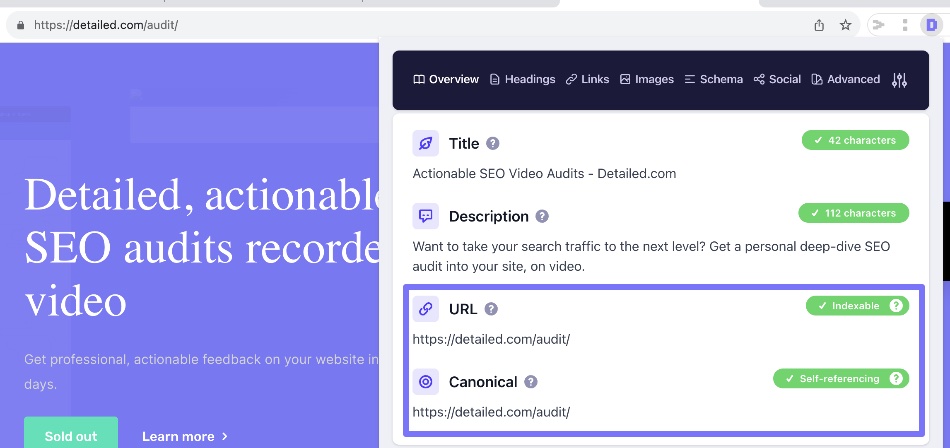
Task: Click the 112 characters badge
Action: [853, 213]
